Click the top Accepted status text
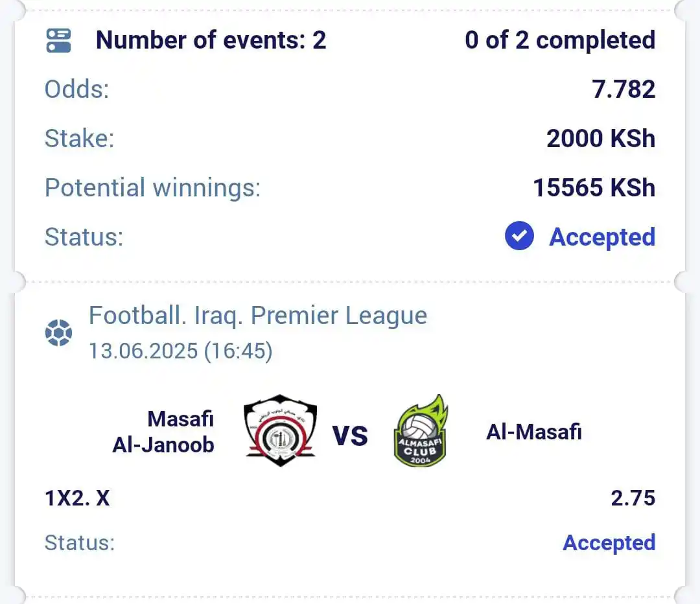The width and height of the screenshot is (700, 604). [602, 237]
